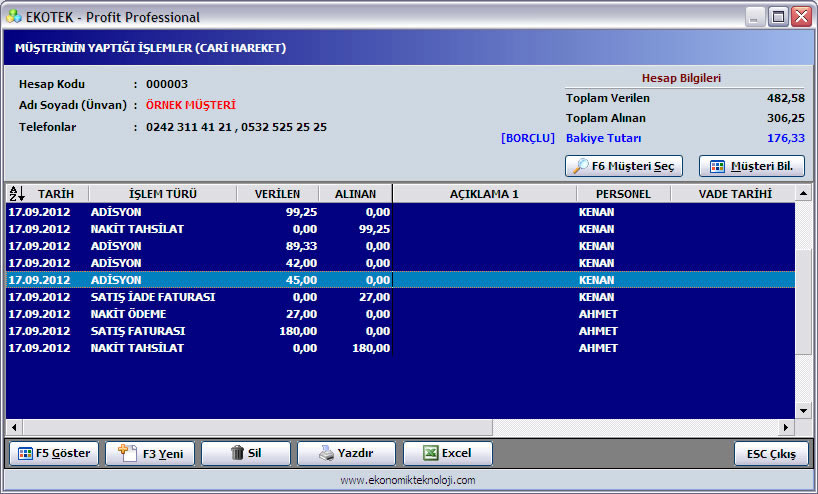
Task: Click vertical scrollbar down arrow
Action: 803,411
